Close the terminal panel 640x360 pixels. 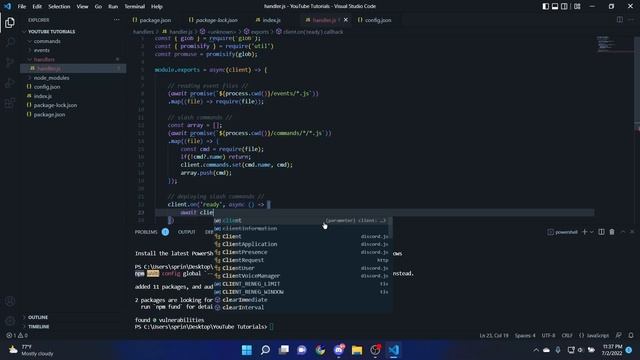coord(632,232)
